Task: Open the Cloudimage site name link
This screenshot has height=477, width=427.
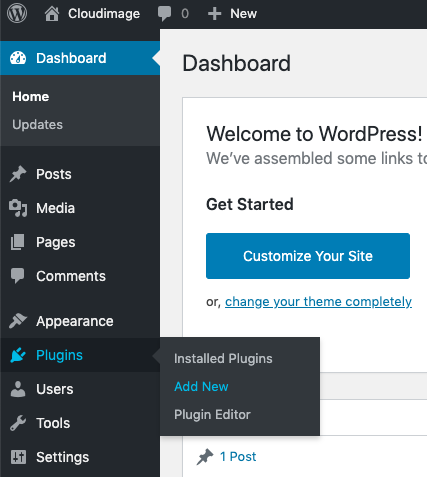Action: tap(104, 14)
